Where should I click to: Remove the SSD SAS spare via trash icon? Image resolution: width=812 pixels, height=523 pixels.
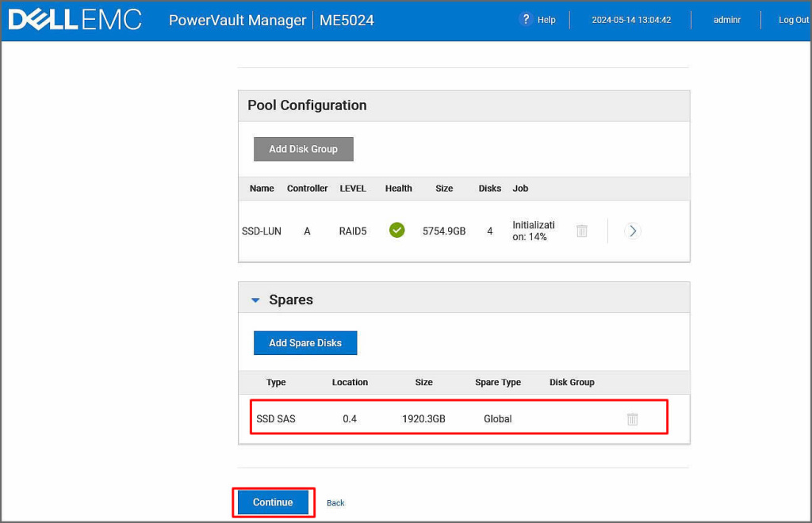pyautogui.click(x=632, y=419)
